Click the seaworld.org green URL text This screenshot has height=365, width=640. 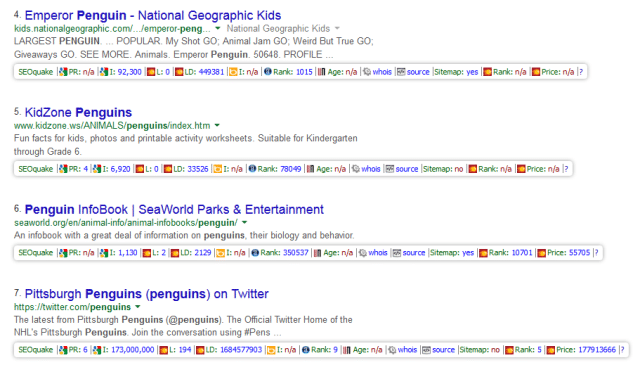coord(126,223)
